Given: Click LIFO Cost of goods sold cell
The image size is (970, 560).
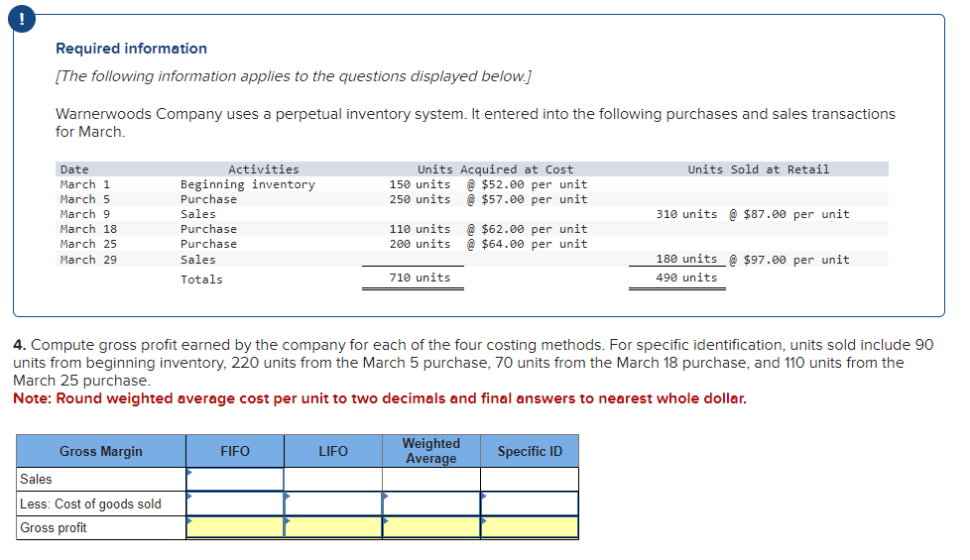Looking at the screenshot, I should (x=333, y=504).
